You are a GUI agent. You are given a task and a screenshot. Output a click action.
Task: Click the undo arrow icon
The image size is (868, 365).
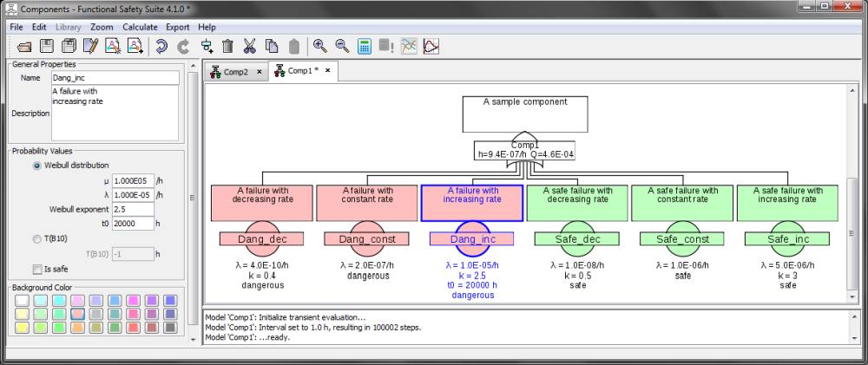[161, 47]
